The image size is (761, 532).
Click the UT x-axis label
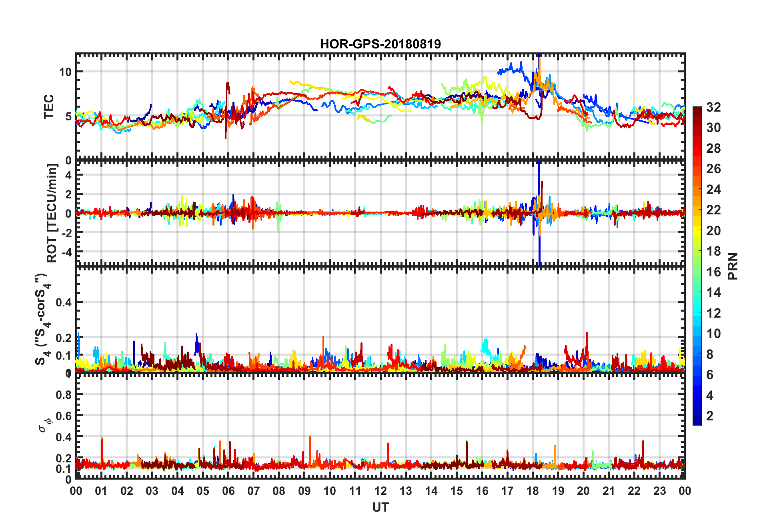(380, 508)
